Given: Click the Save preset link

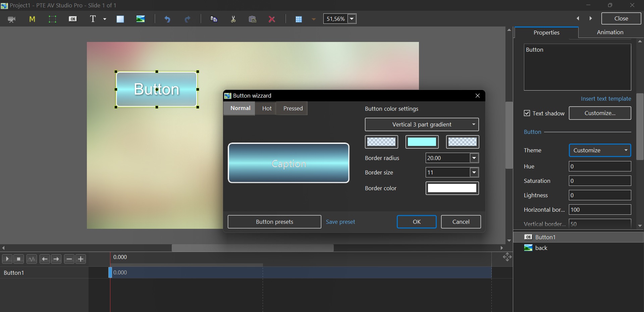Looking at the screenshot, I should [x=340, y=222].
